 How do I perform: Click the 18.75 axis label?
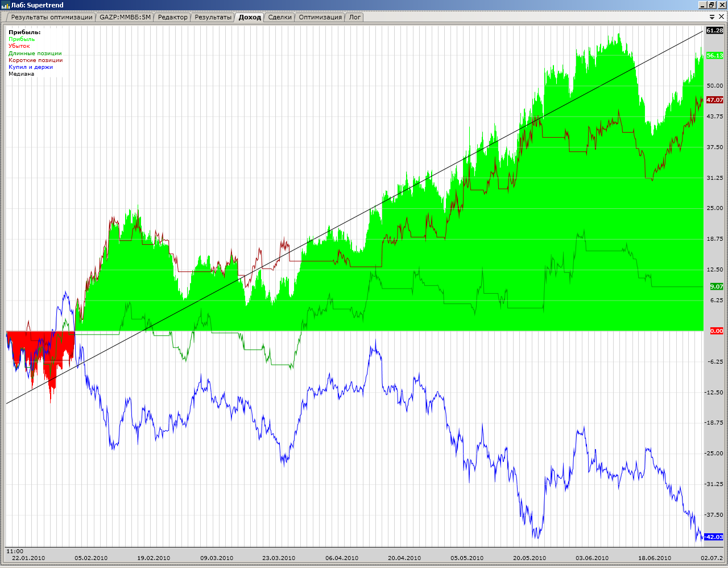click(715, 239)
